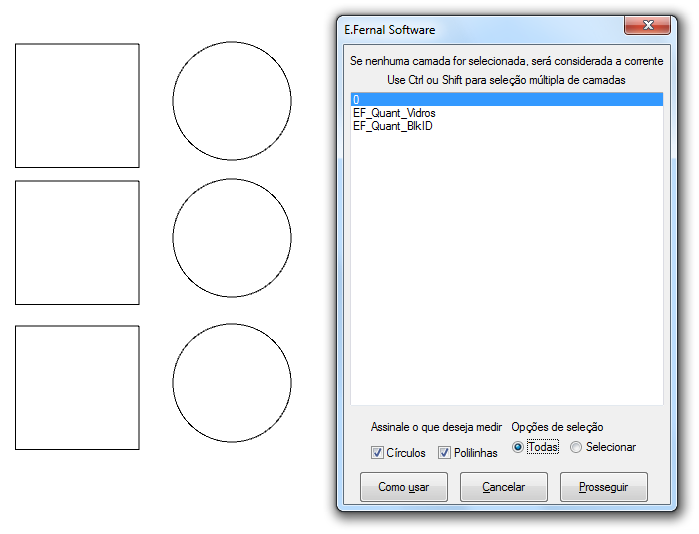Click the Opções de seleção label

[557, 427]
